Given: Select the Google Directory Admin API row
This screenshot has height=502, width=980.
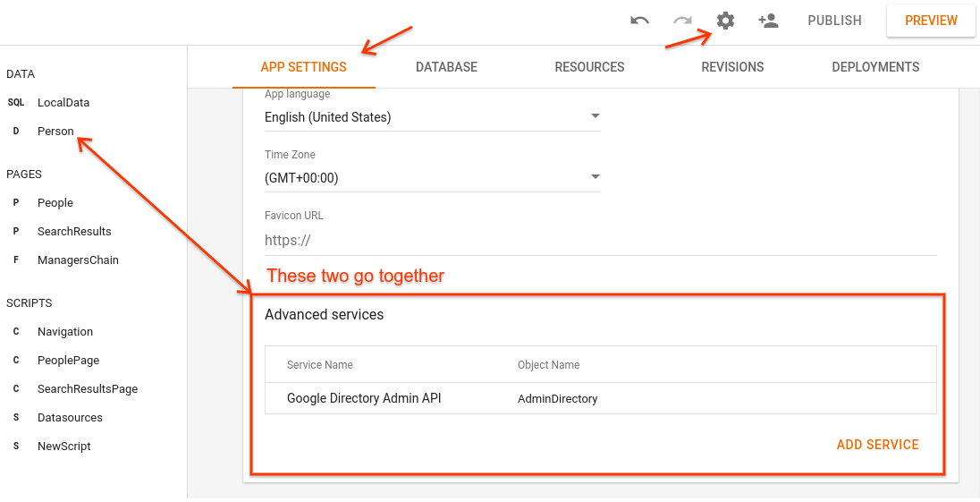Looking at the screenshot, I should click(x=600, y=399).
